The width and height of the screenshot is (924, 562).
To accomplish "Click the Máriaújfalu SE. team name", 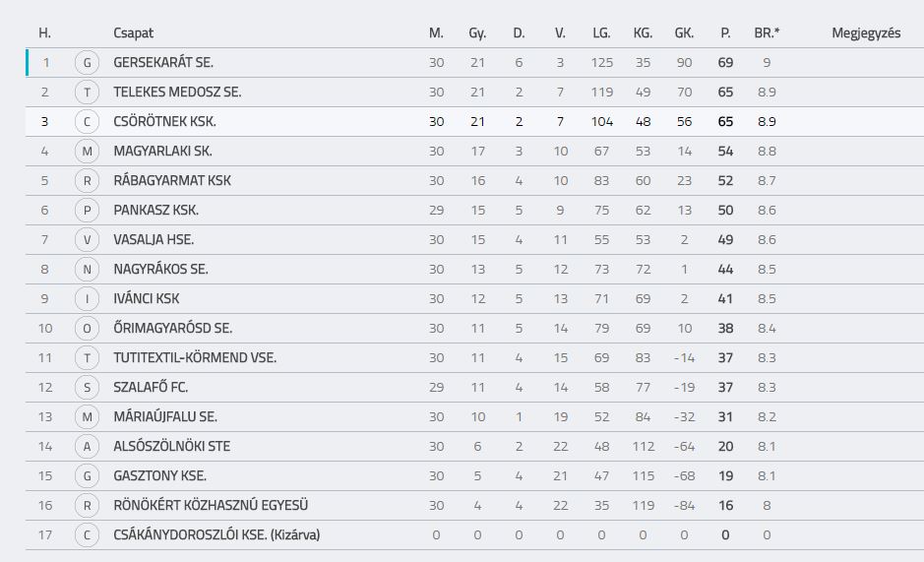I will pyautogui.click(x=165, y=416).
